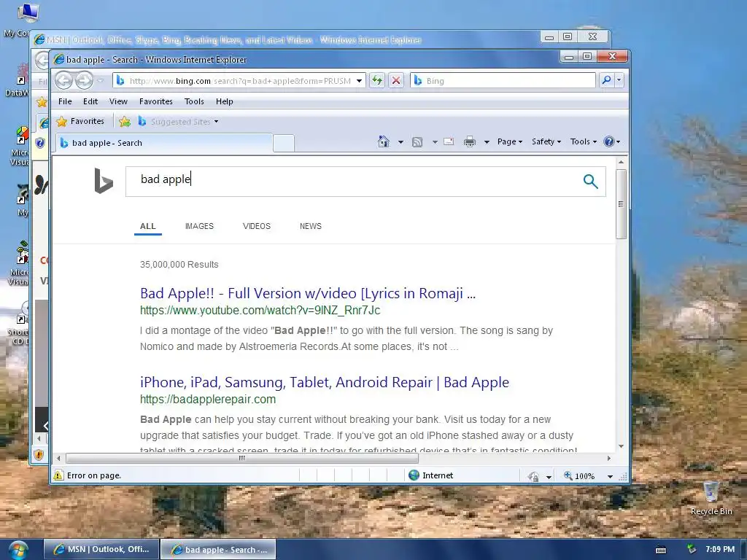Open the Tools menu in menu bar
Viewport: 747px width, 560px height.
pyautogui.click(x=194, y=101)
